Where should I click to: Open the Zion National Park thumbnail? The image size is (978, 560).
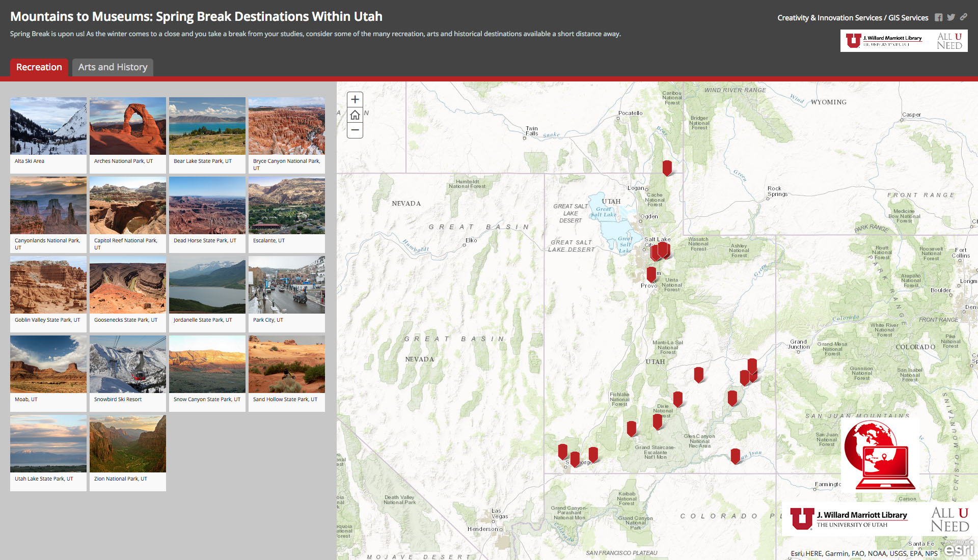pyautogui.click(x=127, y=443)
